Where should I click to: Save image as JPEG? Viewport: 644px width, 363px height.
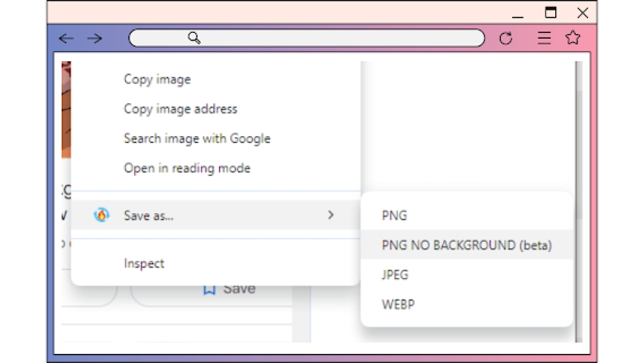pyautogui.click(x=466, y=275)
